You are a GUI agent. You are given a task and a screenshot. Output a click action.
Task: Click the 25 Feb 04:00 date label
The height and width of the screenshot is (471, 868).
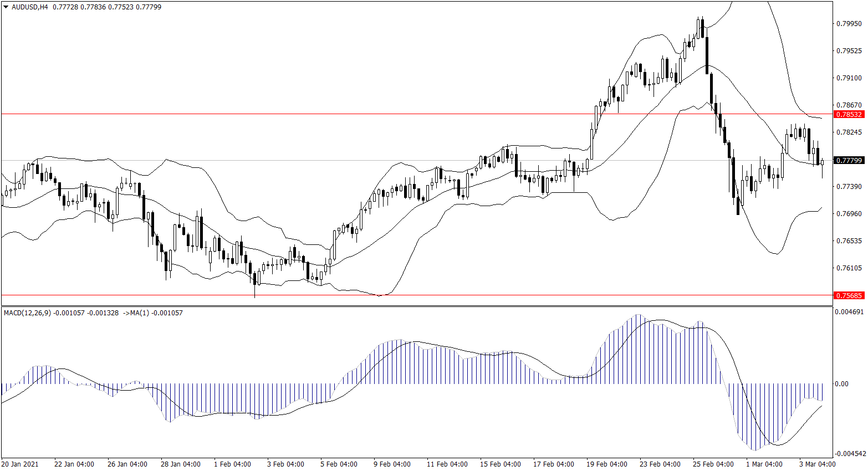tap(713, 464)
